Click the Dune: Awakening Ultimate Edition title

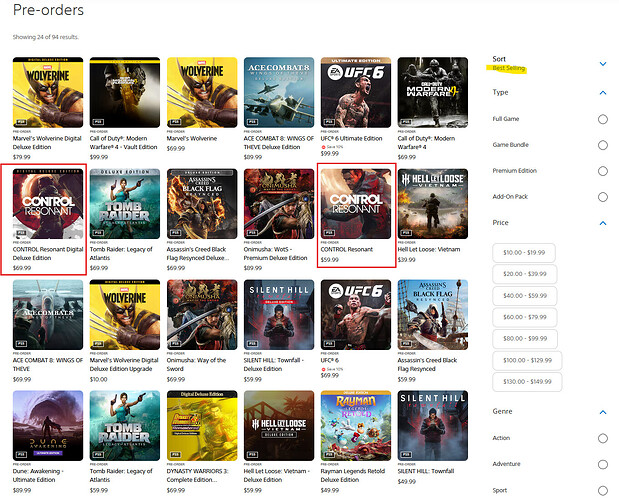[38, 476]
